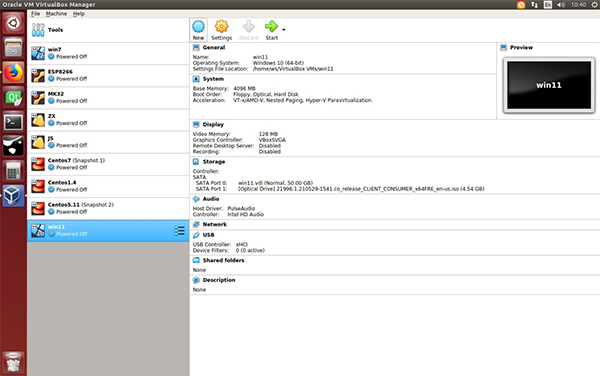
Task: Click the Storage section header
Action: coord(214,162)
